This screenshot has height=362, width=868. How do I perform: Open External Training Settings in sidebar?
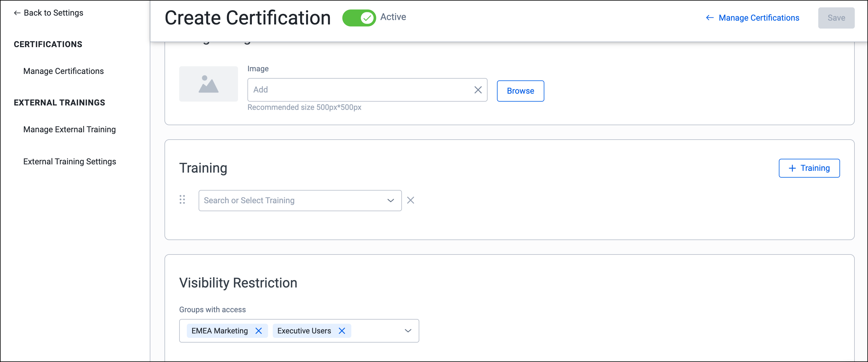[x=69, y=162]
